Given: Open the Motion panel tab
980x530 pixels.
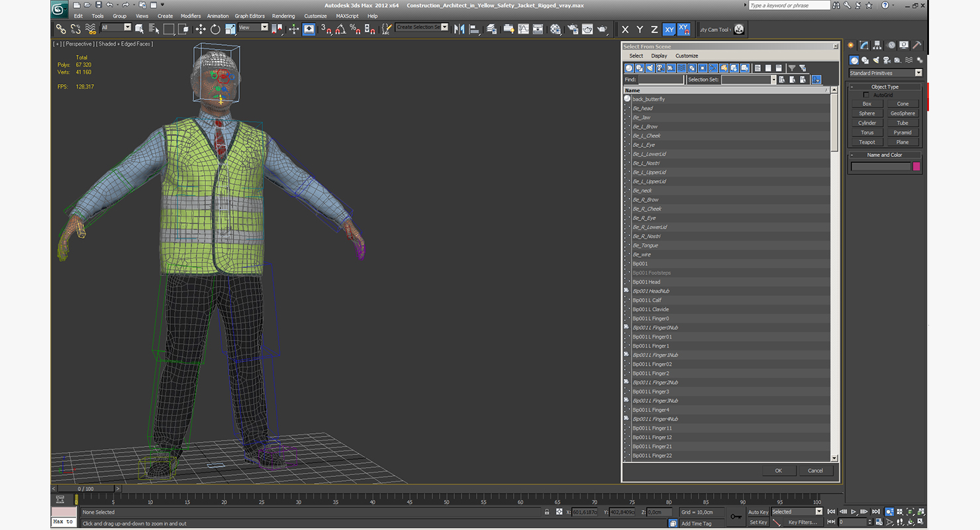Looking at the screenshot, I should click(x=891, y=45).
